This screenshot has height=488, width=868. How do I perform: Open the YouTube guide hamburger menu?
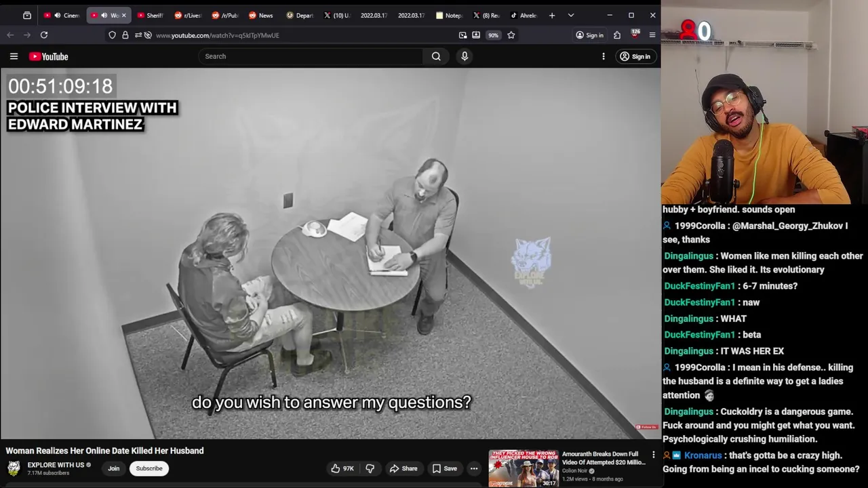[14, 56]
